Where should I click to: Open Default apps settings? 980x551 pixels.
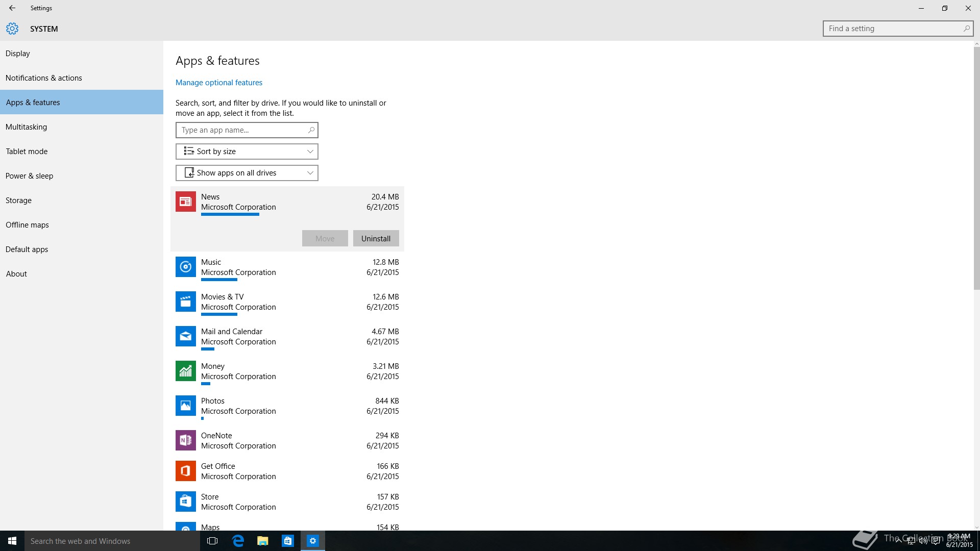click(x=82, y=249)
